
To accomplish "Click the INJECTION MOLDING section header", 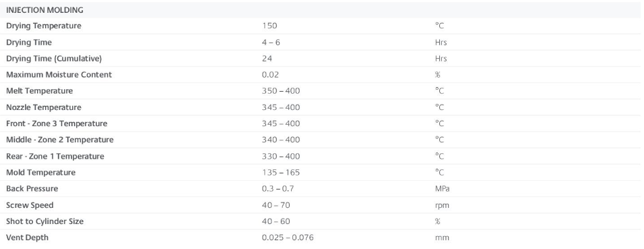I will tap(44, 10).
